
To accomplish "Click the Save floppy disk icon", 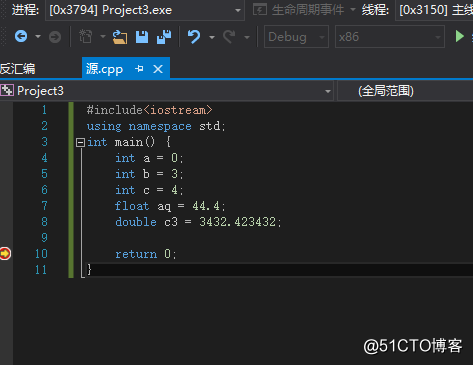I will pyautogui.click(x=142, y=37).
